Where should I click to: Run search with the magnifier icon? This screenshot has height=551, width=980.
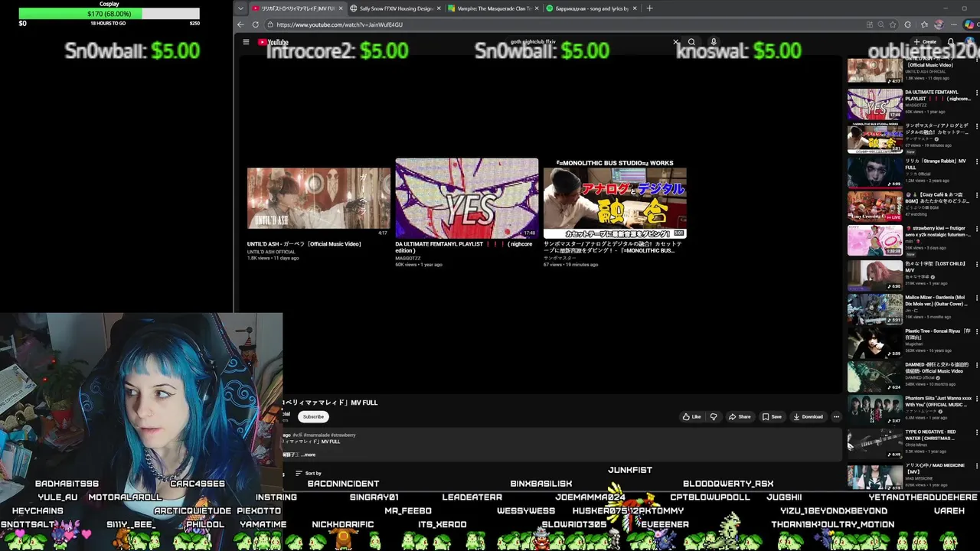691,42
